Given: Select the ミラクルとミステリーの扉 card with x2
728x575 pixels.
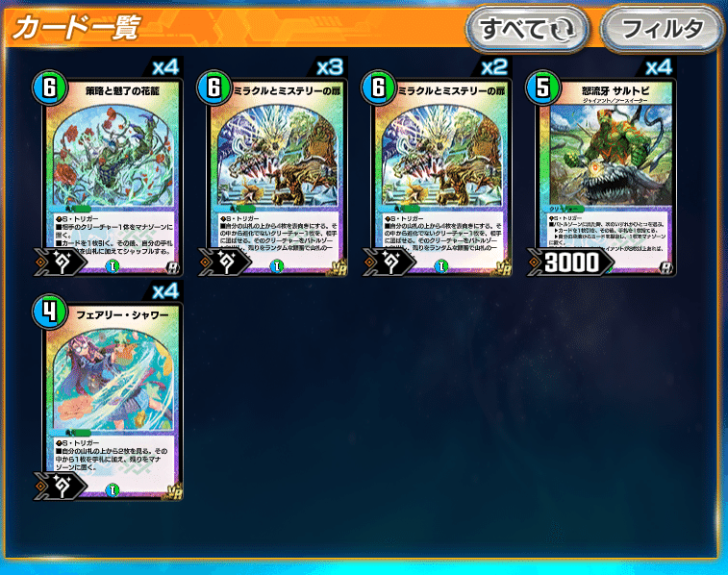Looking at the screenshot, I should pos(438,173).
